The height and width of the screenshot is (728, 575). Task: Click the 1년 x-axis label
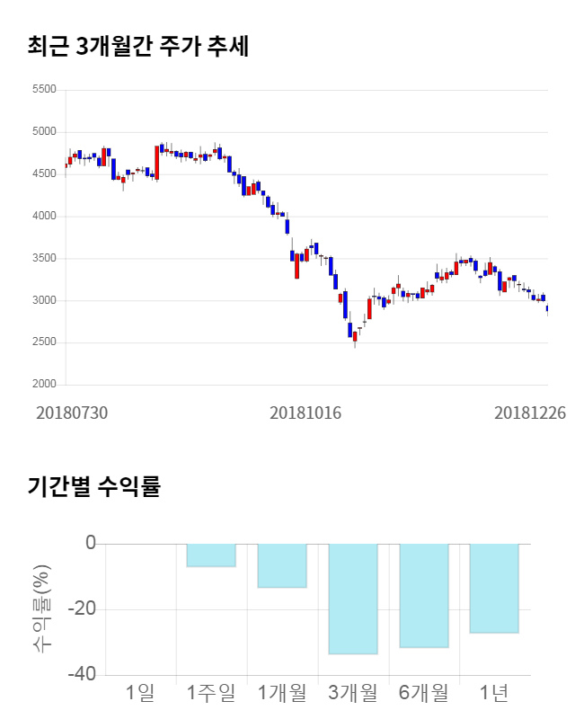click(494, 693)
